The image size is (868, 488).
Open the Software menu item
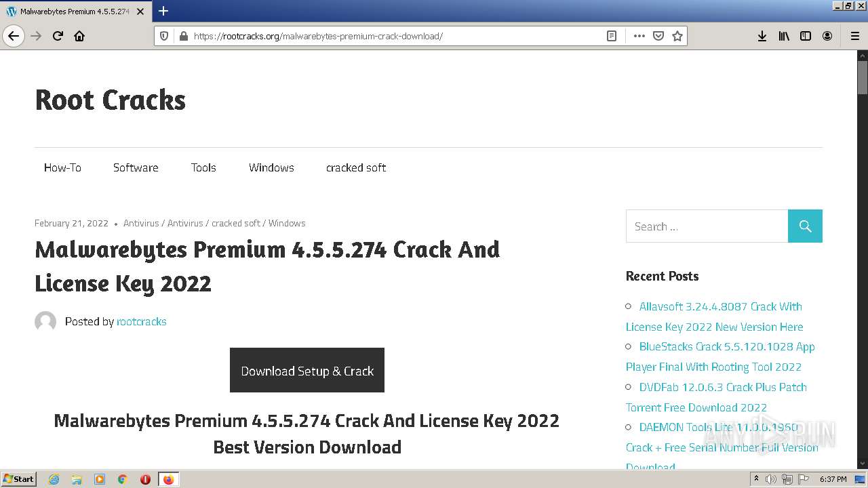pos(136,167)
